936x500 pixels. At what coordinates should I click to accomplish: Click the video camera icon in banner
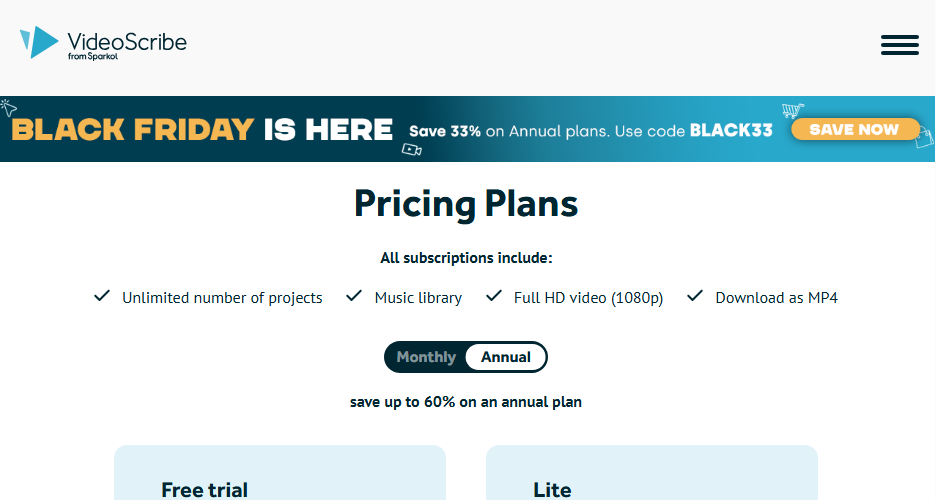click(x=411, y=150)
